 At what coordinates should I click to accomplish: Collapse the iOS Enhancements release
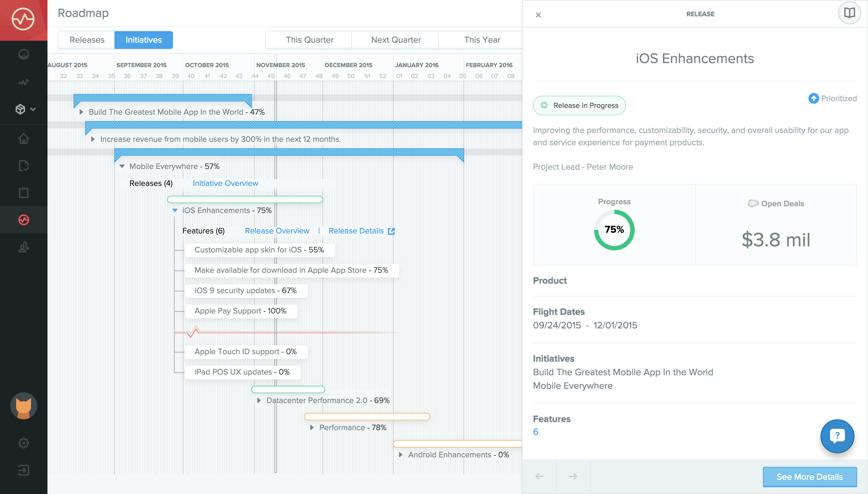(175, 210)
